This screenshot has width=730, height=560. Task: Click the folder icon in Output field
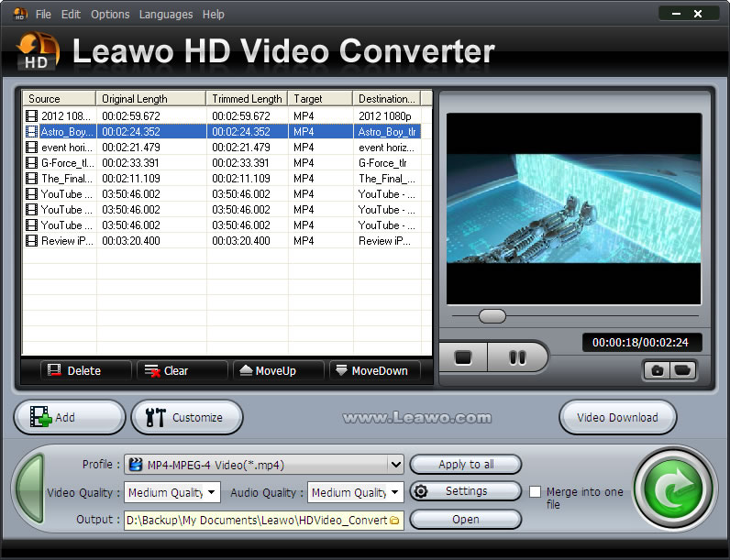tap(394, 520)
